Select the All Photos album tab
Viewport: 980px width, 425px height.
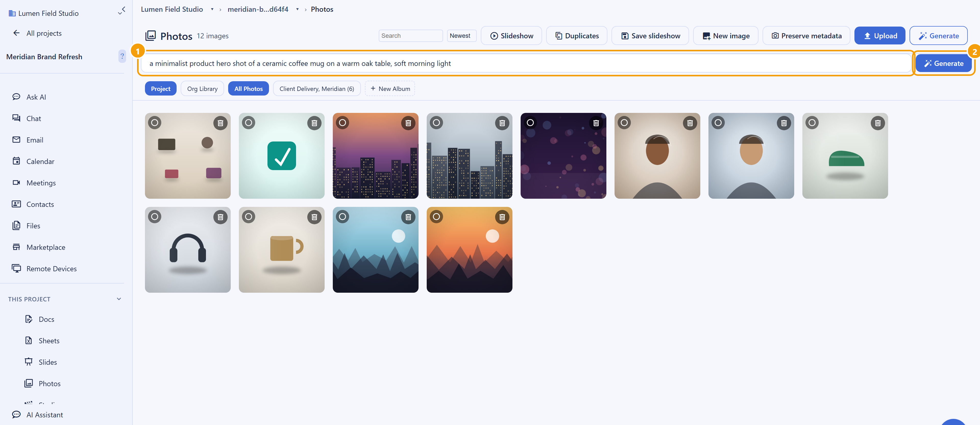[248, 89]
